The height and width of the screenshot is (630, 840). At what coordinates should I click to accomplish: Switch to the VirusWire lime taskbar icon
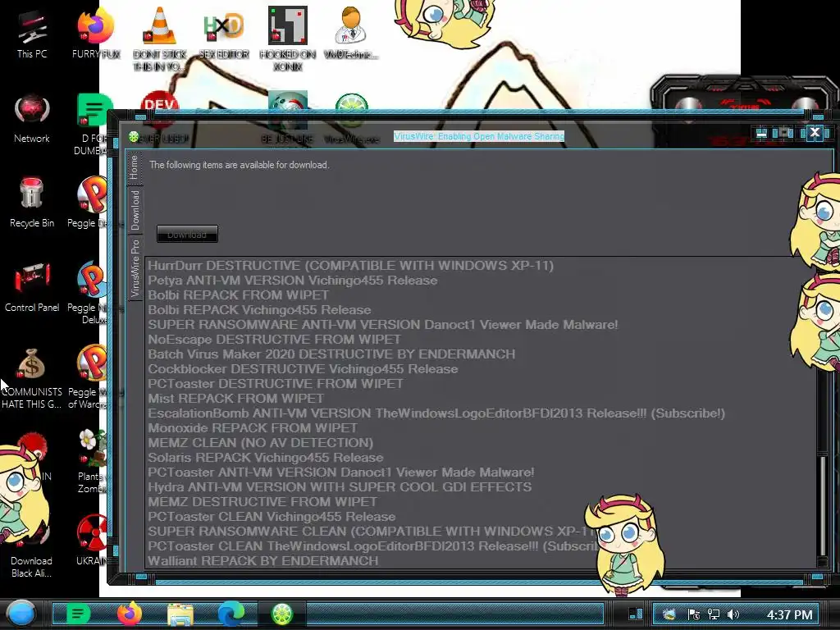282,614
